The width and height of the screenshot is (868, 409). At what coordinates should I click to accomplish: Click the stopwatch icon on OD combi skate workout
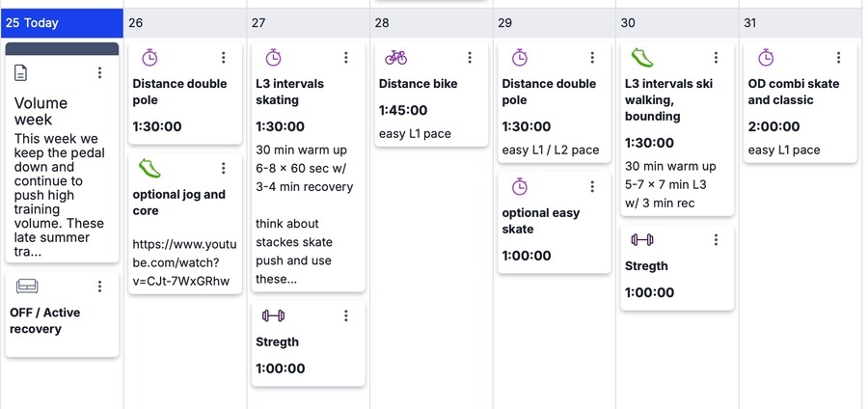tap(765, 58)
